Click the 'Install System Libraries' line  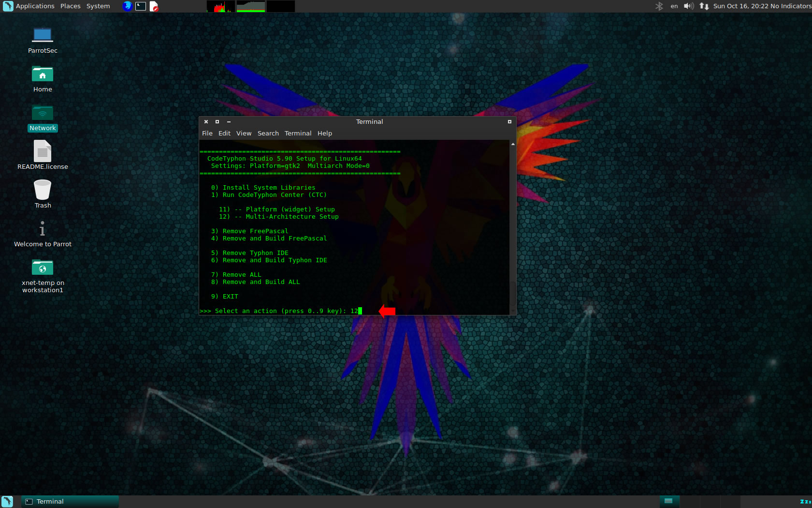click(x=263, y=188)
